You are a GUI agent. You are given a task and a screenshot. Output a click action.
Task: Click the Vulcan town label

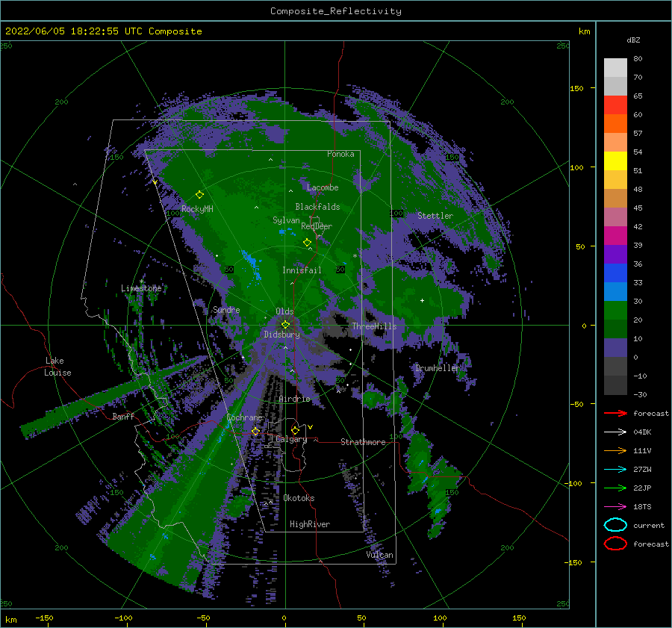[380, 555]
